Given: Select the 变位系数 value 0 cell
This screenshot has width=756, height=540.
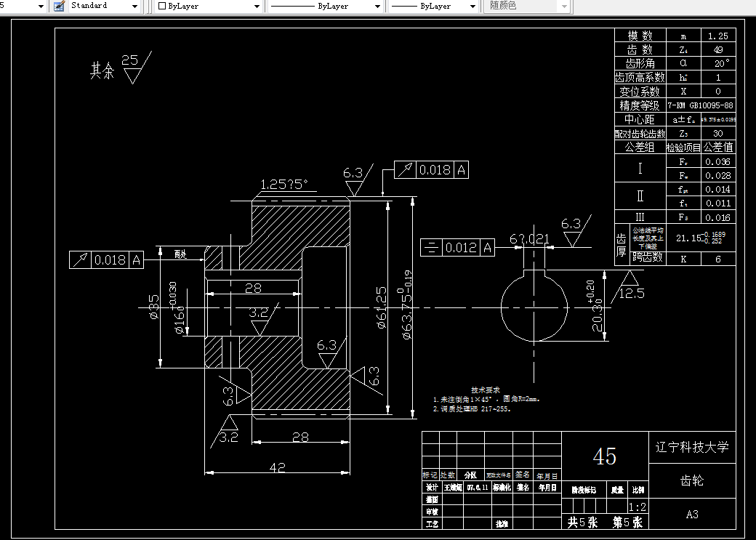Looking at the screenshot, I should tap(718, 91).
